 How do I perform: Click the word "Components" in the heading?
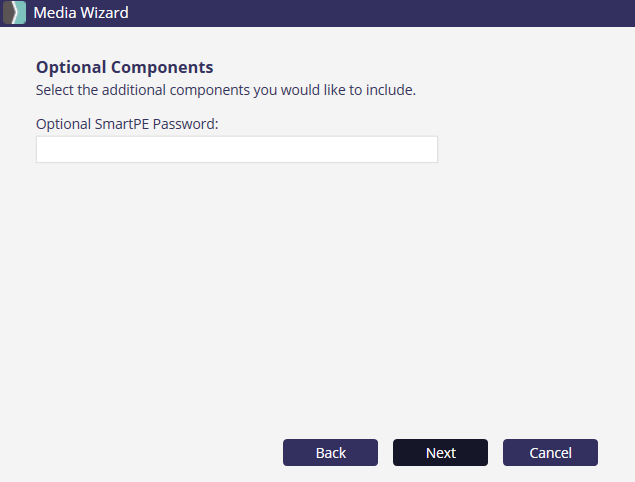(162, 68)
